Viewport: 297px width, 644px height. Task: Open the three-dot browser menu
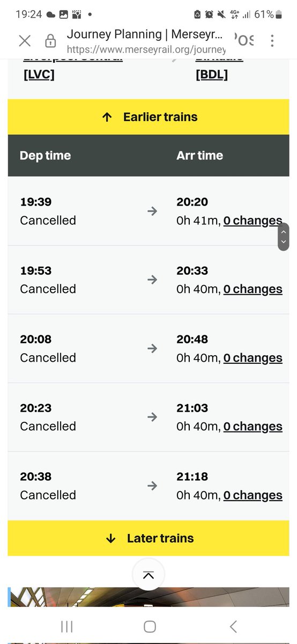(272, 41)
